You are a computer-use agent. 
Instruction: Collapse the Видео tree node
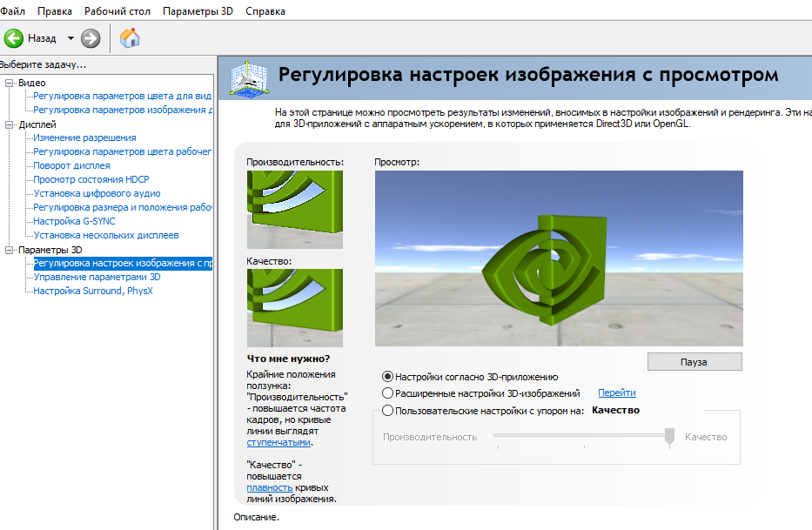[x=10, y=83]
